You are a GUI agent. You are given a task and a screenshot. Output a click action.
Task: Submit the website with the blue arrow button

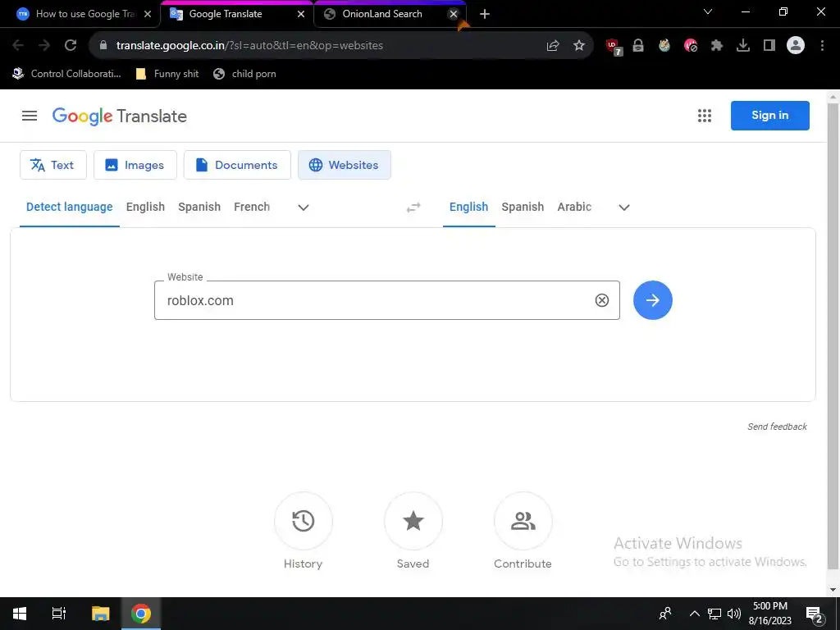[x=652, y=300]
